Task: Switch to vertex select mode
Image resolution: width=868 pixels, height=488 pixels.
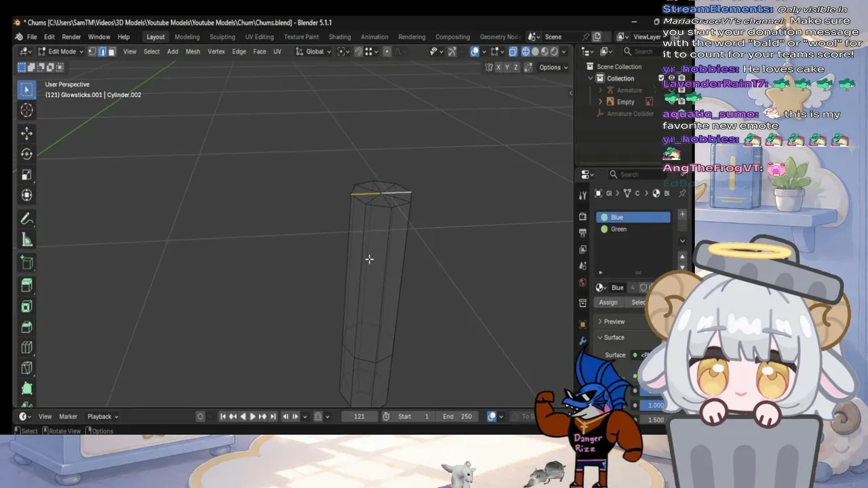Action: click(92, 52)
